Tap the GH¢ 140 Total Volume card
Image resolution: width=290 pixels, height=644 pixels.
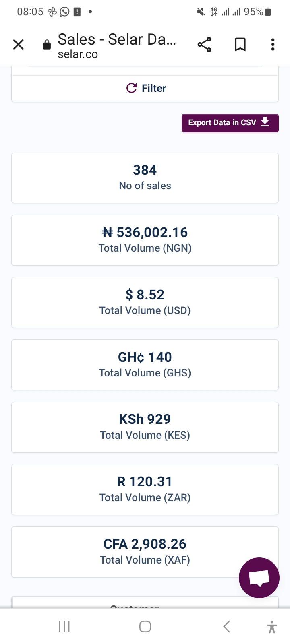[145, 365]
